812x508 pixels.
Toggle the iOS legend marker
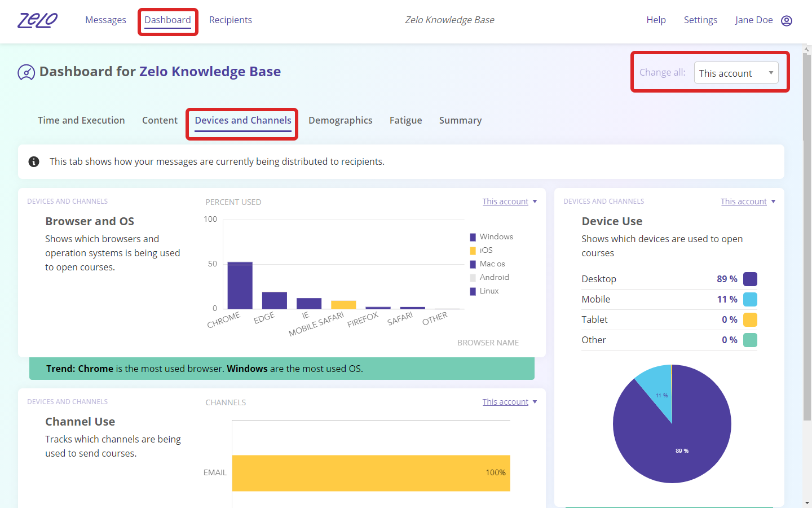click(473, 251)
